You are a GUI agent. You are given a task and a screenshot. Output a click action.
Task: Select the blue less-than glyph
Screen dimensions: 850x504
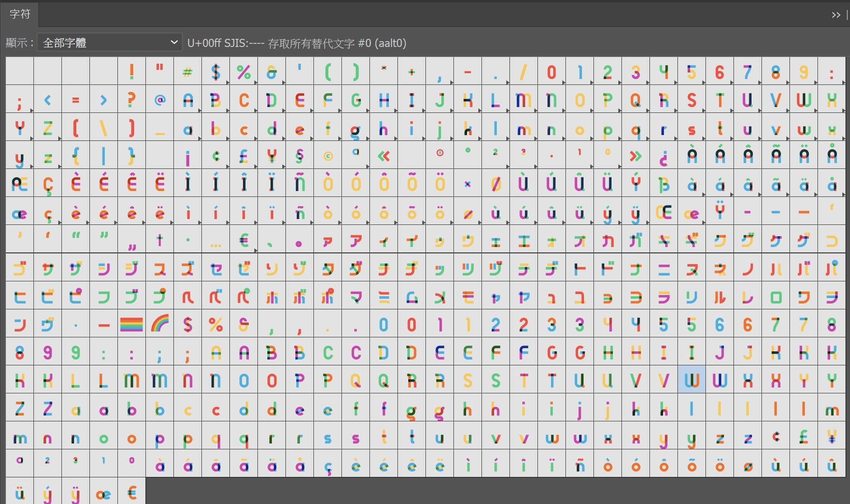[x=48, y=99]
